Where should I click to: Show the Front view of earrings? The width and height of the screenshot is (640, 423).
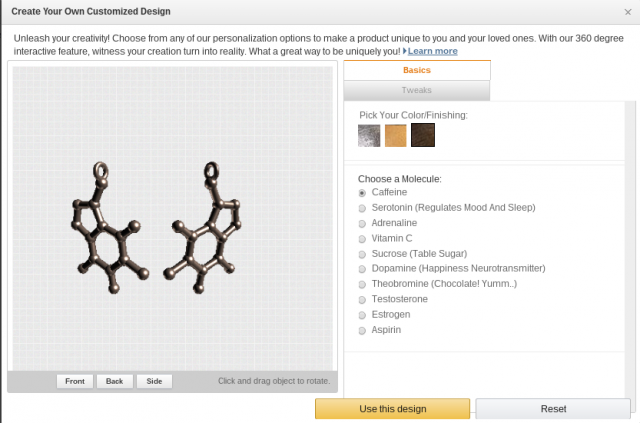pyautogui.click(x=75, y=381)
